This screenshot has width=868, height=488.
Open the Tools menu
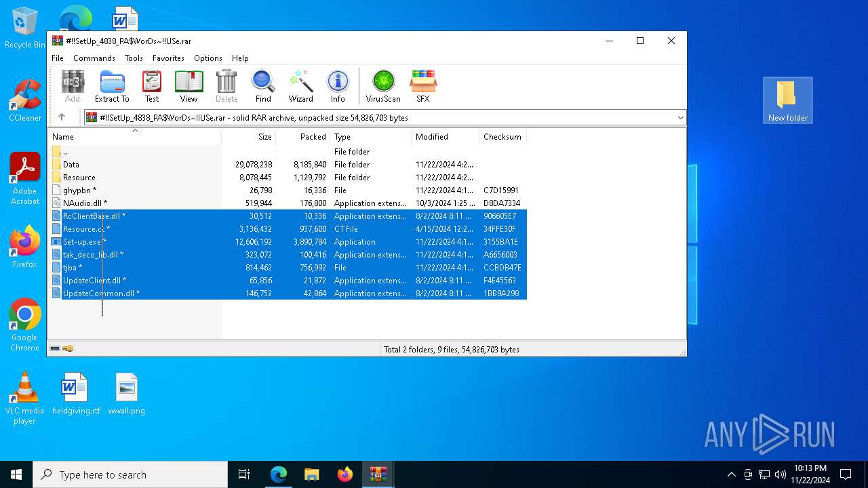[x=134, y=58]
